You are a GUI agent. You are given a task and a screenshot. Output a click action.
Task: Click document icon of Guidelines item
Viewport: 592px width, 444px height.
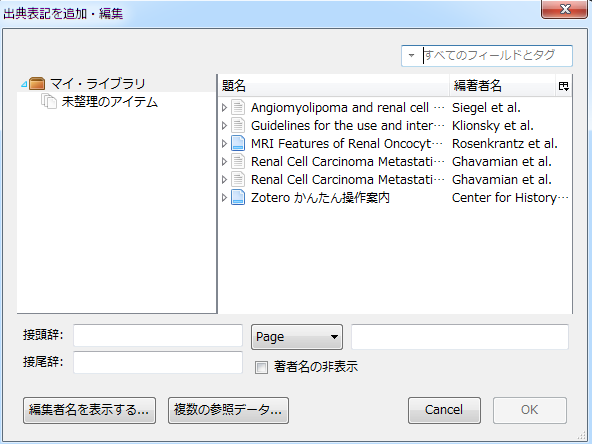coord(238,125)
